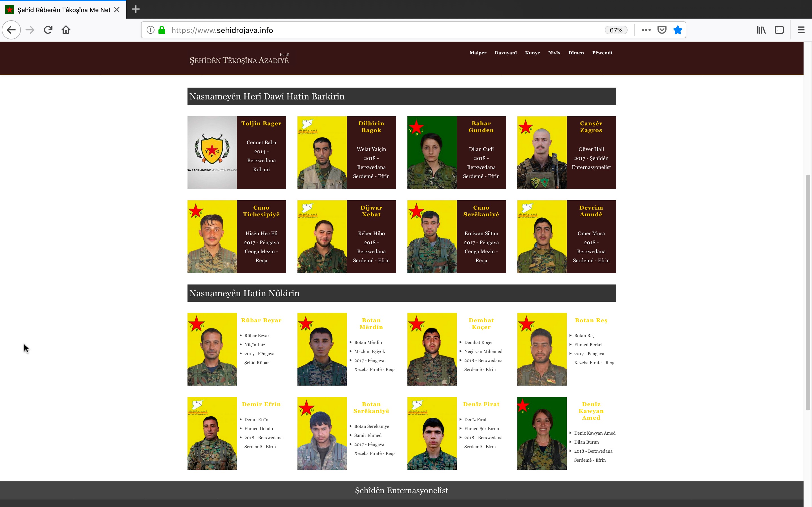Click the Kunye navigation link
This screenshot has height=507, width=812.
point(532,53)
